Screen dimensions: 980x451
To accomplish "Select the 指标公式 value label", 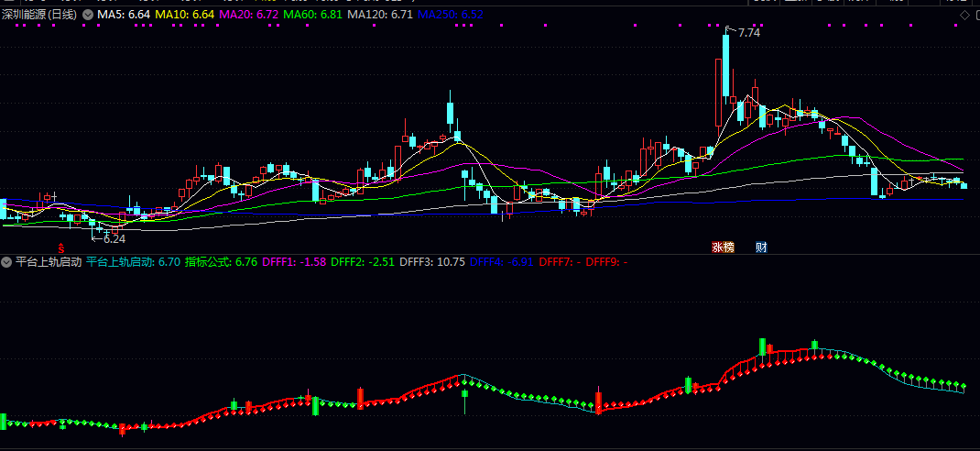I will tap(220, 262).
